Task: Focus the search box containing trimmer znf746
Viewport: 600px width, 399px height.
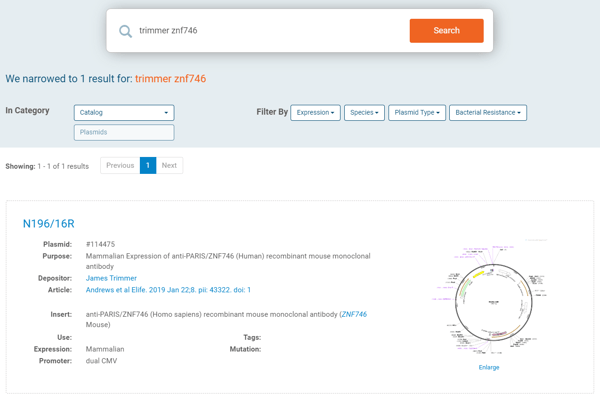Action: 268,31
